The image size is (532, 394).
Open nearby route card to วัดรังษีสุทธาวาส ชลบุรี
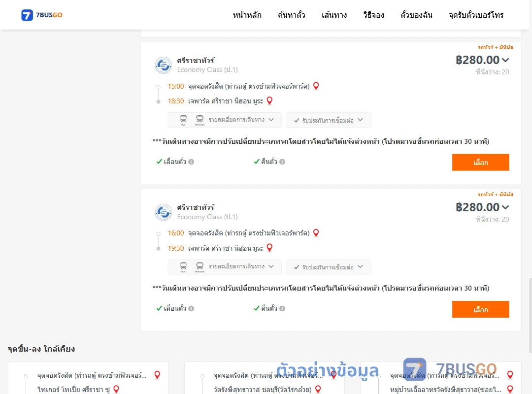click(x=265, y=378)
